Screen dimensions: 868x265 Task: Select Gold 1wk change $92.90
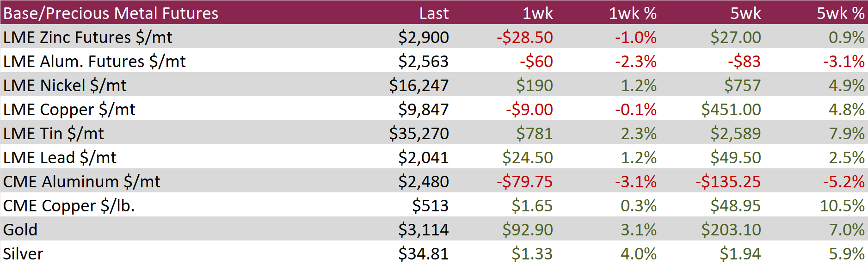pyautogui.click(x=527, y=230)
